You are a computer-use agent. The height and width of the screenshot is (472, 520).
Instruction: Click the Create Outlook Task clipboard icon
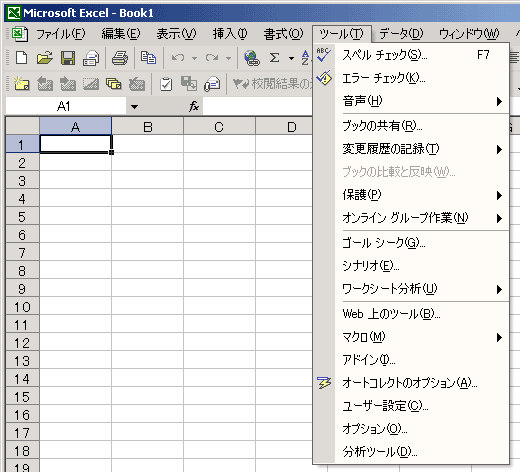point(166,84)
